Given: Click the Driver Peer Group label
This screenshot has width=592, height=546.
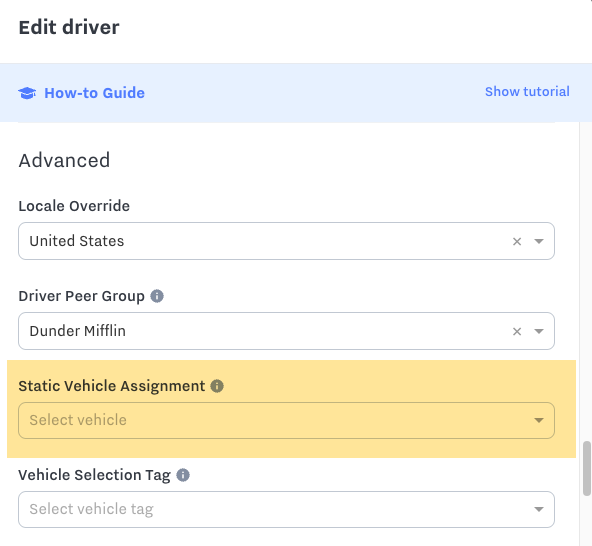Looking at the screenshot, I should (x=82, y=296).
